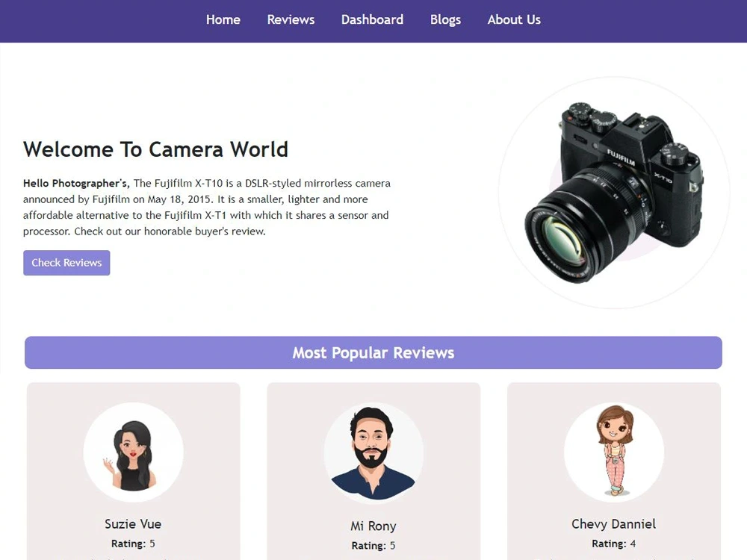This screenshot has height=560, width=747.
Task: Open the About Us page
Action: (x=514, y=19)
